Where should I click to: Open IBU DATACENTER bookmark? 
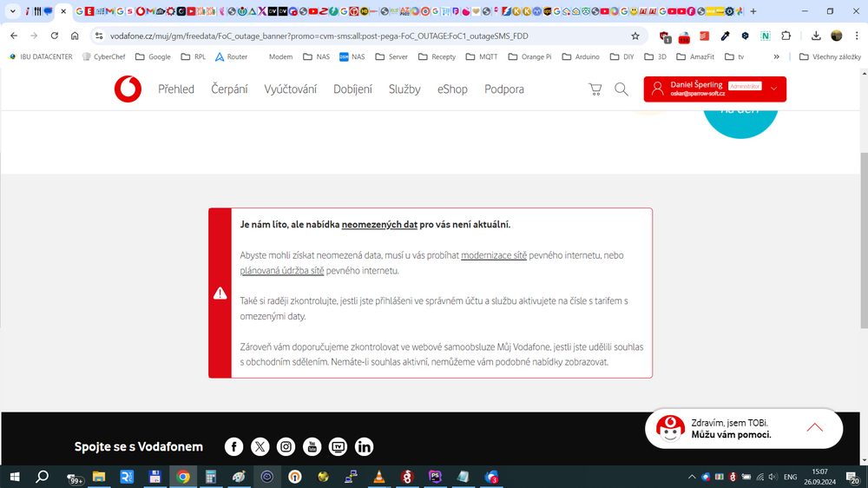[41, 56]
